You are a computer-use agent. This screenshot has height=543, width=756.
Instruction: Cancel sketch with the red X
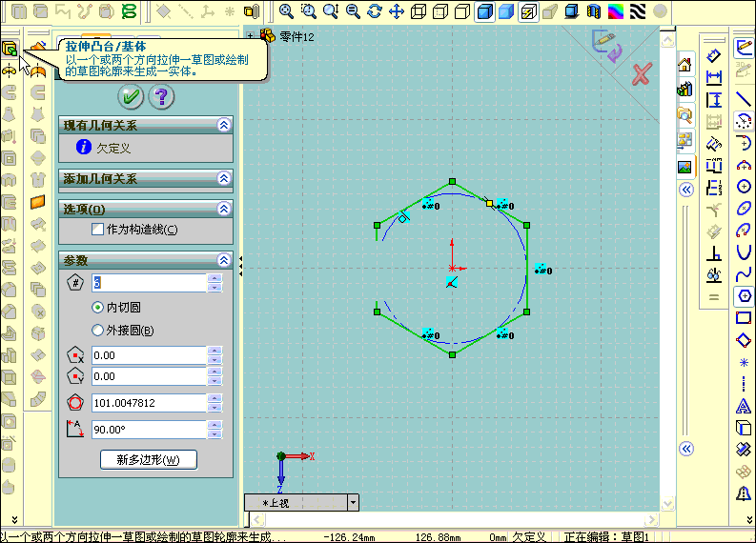(642, 73)
